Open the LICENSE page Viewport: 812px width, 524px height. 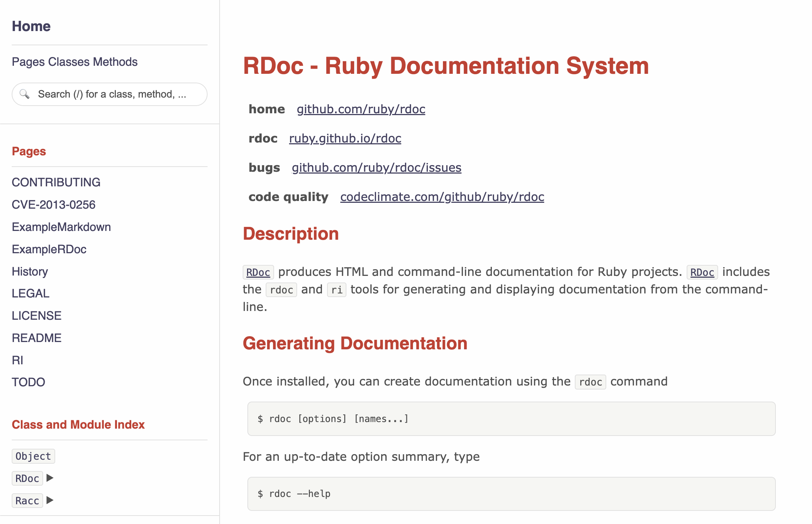(37, 316)
